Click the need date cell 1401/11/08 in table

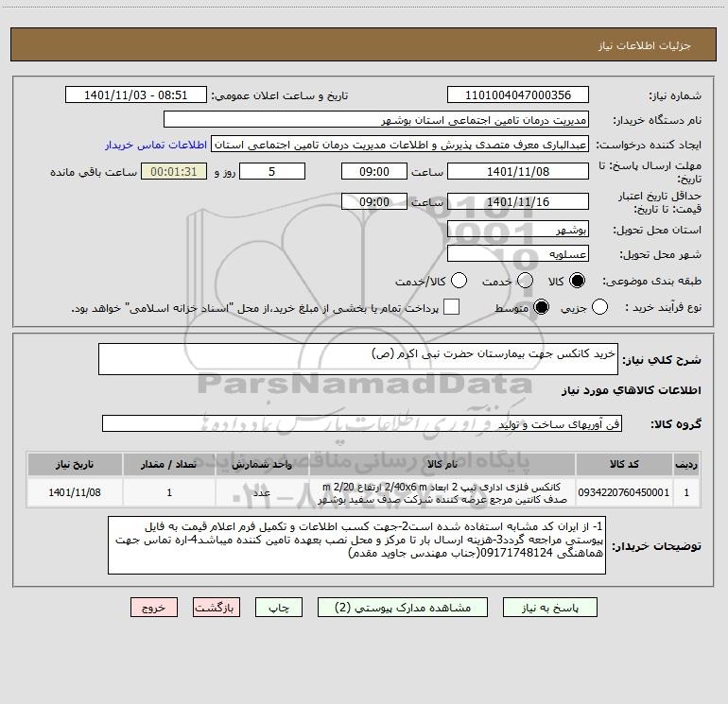click(x=75, y=492)
